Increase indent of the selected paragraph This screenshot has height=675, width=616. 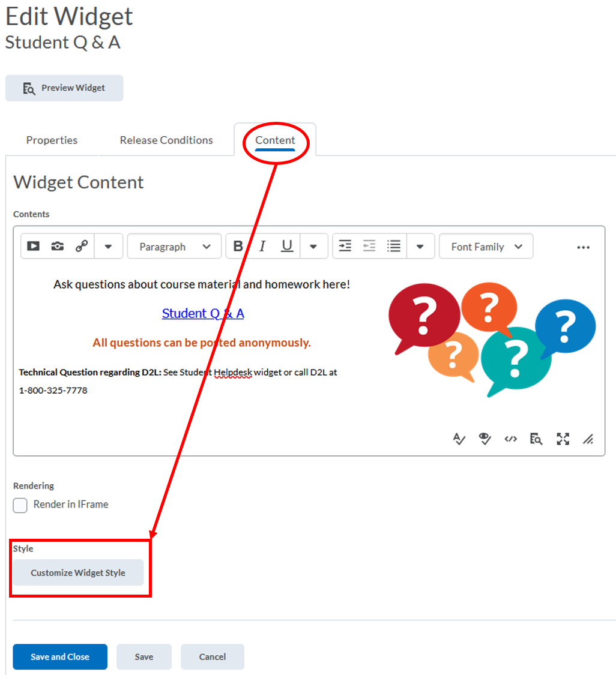(x=345, y=246)
